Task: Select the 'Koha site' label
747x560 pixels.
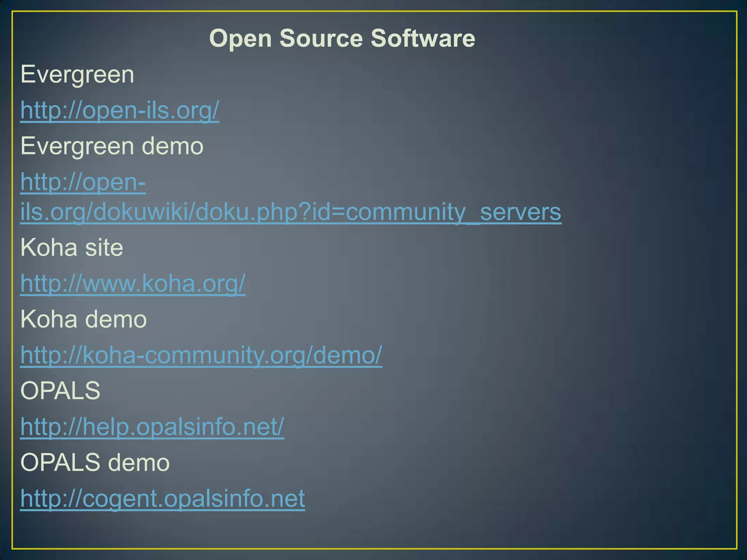Action: pyautogui.click(x=72, y=248)
